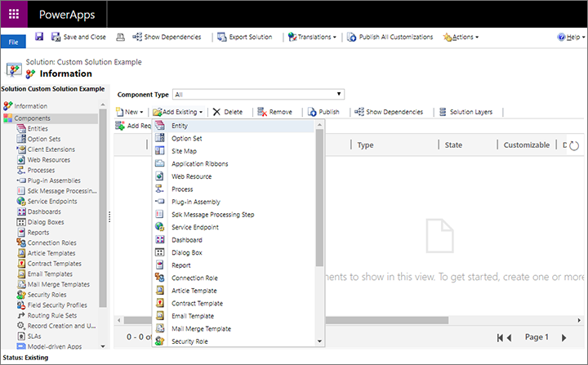Click Show Dependencies in the top toolbar
The width and height of the screenshot is (588, 365).
click(x=167, y=37)
